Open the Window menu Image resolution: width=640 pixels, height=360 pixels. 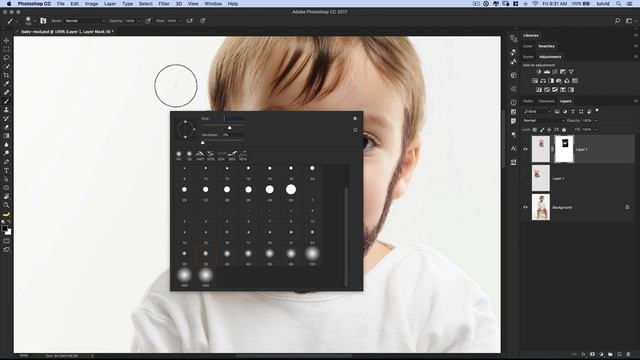(213, 4)
